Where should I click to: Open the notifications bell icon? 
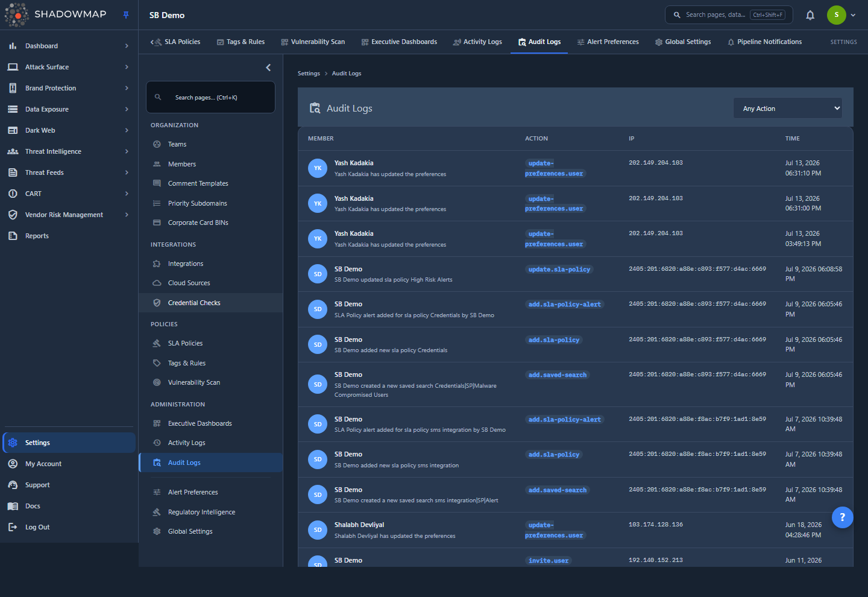810,15
